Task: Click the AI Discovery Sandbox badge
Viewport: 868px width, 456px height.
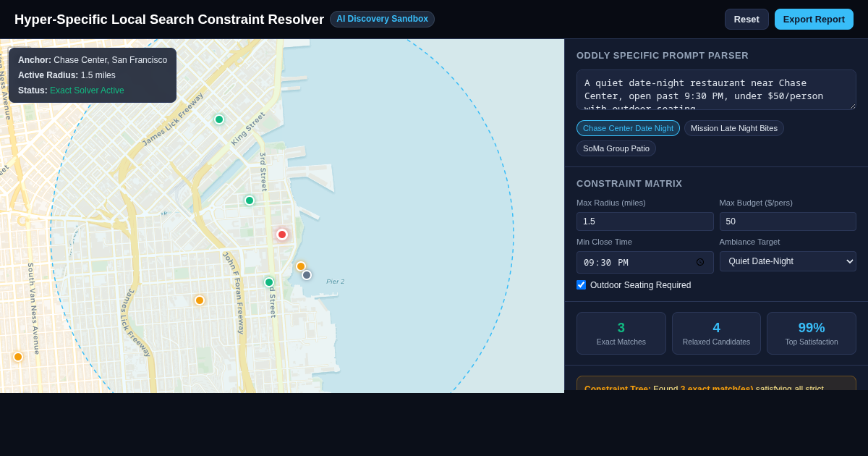Action: click(382, 19)
